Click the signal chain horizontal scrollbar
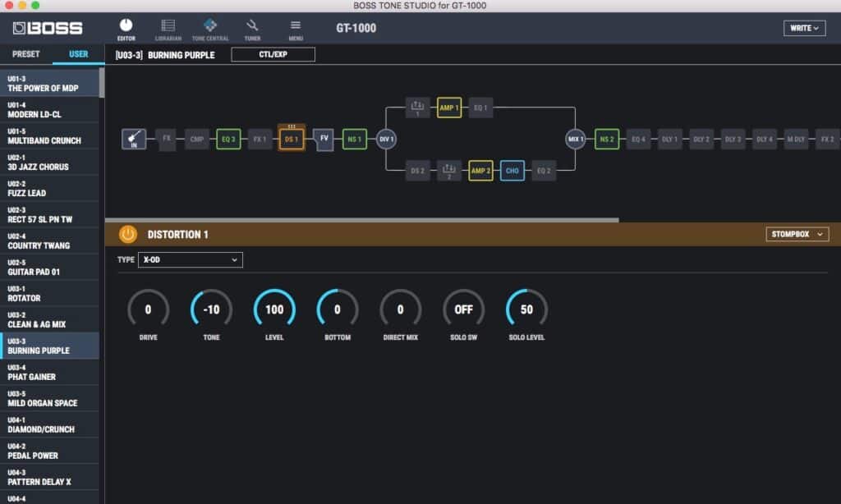 click(x=362, y=220)
